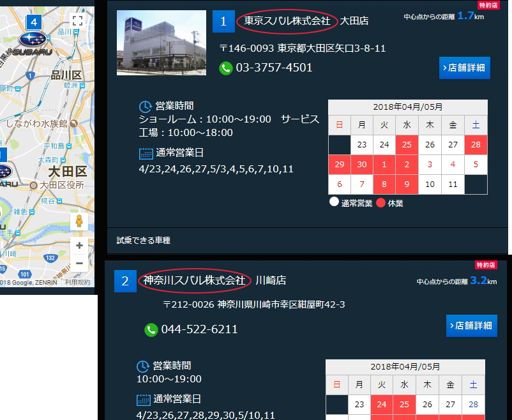Select date 28 in Ota store calendar
The width and height of the screenshot is (512, 420).
point(476,145)
